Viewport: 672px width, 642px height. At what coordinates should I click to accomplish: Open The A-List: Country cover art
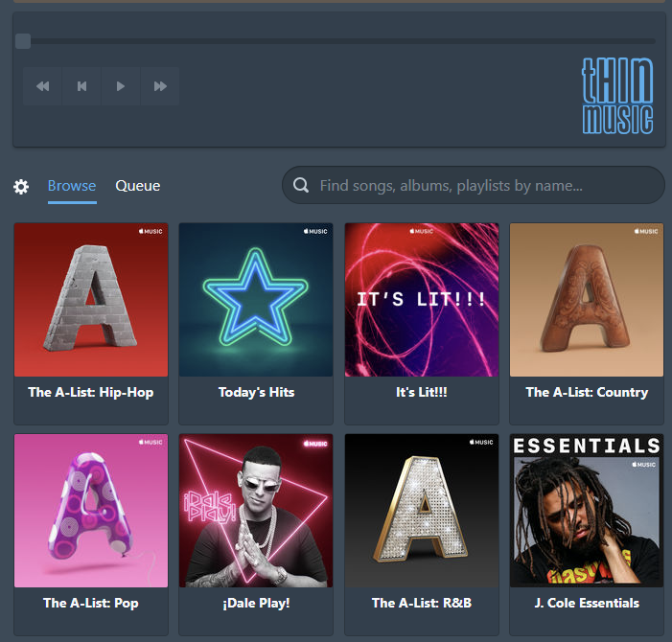point(587,300)
